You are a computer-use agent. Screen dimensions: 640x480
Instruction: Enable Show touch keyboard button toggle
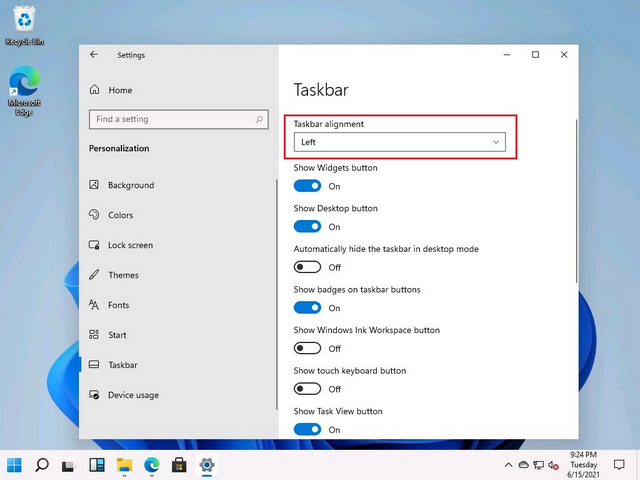tap(307, 389)
